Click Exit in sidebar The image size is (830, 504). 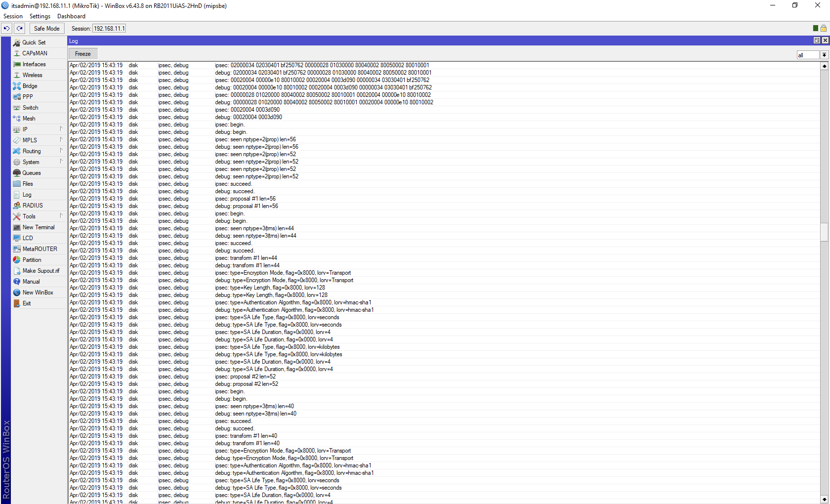[27, 303]
